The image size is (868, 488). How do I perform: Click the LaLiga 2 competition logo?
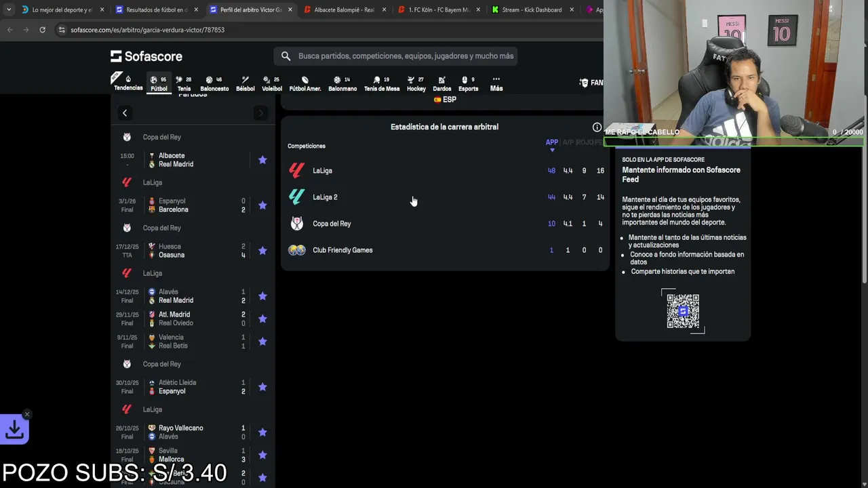click(x=296, y=197)
